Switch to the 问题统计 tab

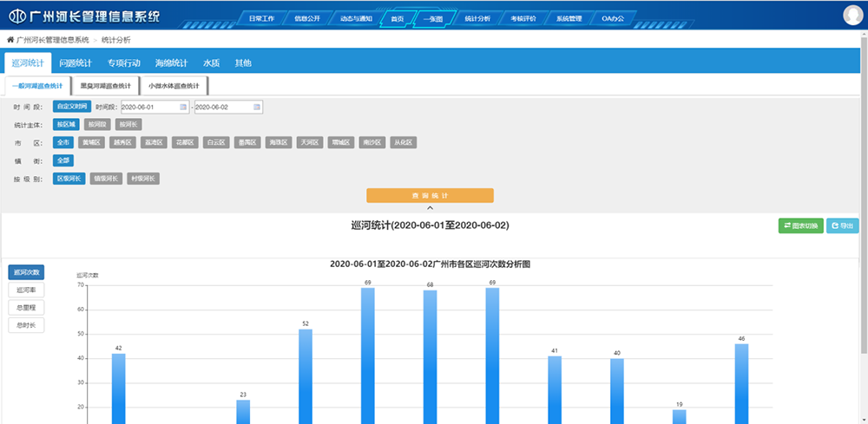(x=76, y=63)
